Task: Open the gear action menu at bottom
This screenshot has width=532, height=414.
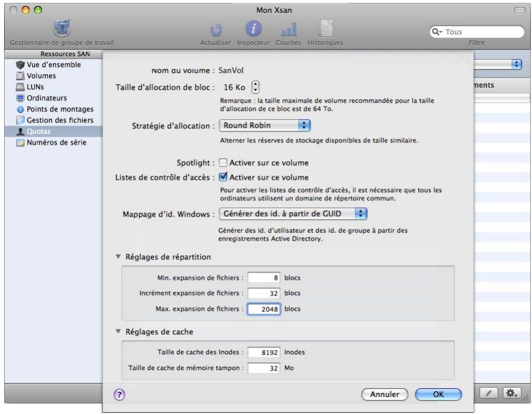Action: [x=512, y=394]
